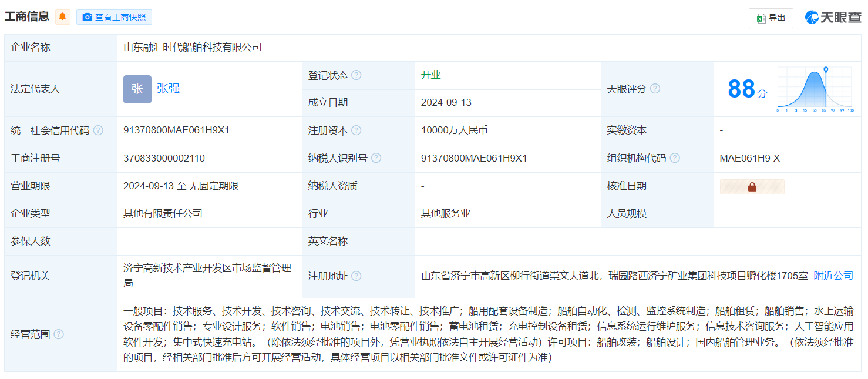Click help icon beside 纳税人识别号
868x379 pixels.
click(x=376, y=158)
